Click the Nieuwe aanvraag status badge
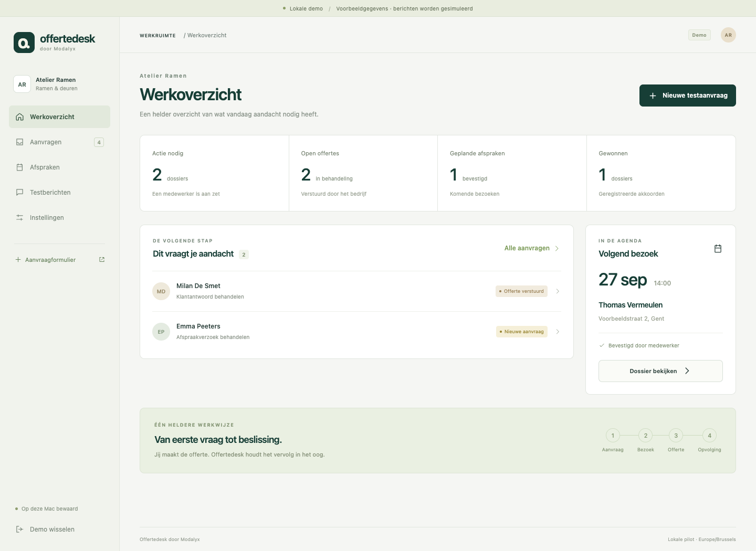Viewport: 756px width, 551px height. pos(522,332)
